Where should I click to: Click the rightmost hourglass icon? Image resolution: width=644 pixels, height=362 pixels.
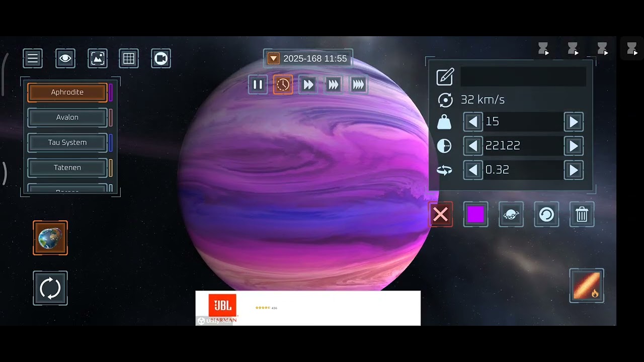632,49
